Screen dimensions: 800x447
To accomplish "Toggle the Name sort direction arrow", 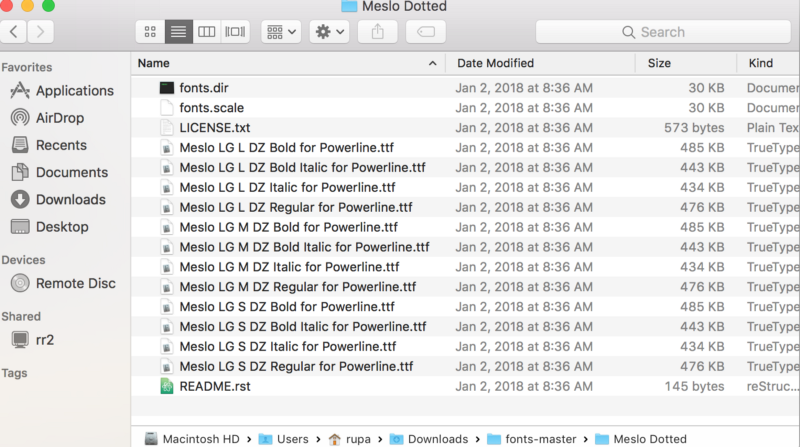I will [433, 63].
